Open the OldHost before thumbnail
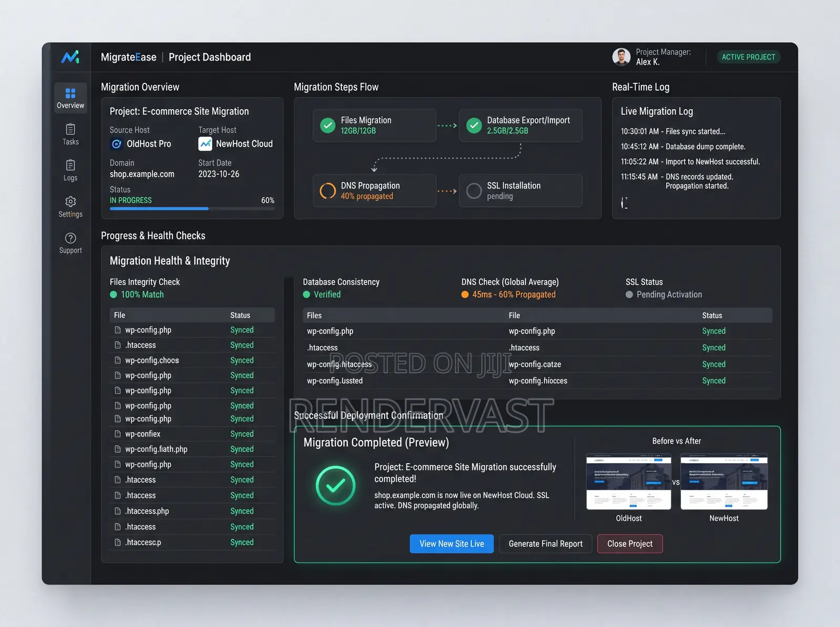 coord(629,482)
